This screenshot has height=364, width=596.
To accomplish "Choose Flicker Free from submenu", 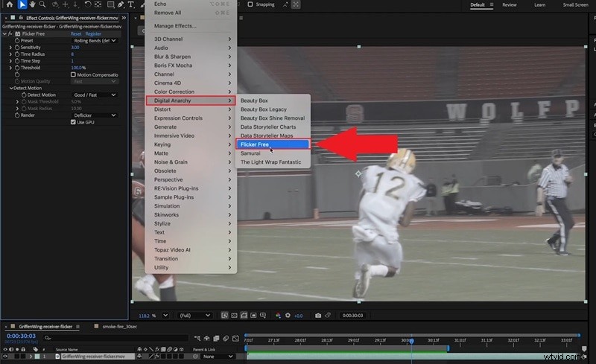I will coord(273,144).
